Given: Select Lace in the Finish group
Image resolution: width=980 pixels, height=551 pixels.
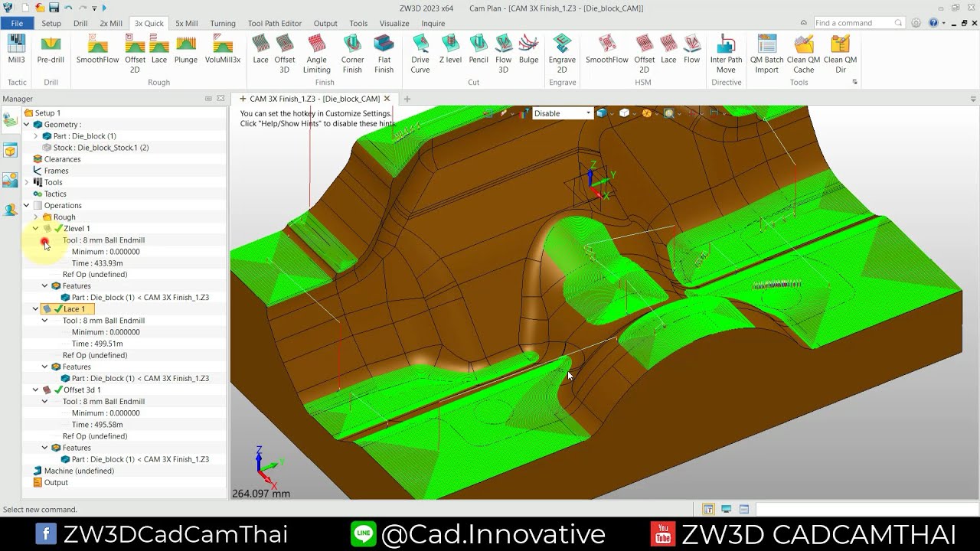Looking at the screenshot, I should coord(261,49).
